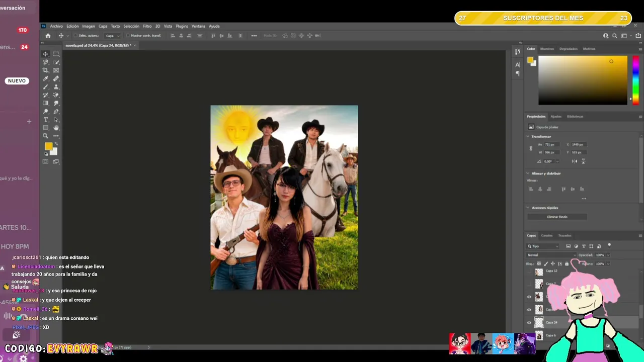Click the Home button in options bar
The height and width of the screenshot is (362, 644).
(48, 36)
